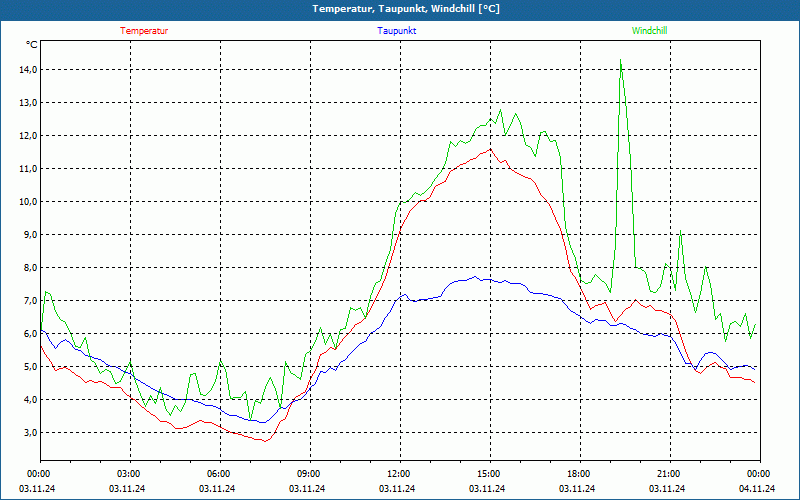Click the 14,0 y-axis value label
Viewport: 800px width, 500px height.
[x=25, y=70]
